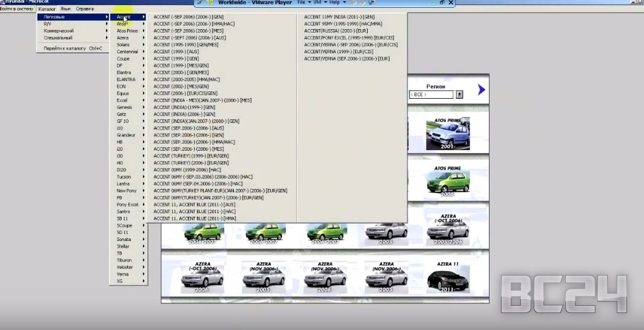The width and height of the screenshot is (644, 330).
Task: Select ACCENT(RUSSIA) (2003-) [EUR] catalog entry
Action: [336, 31]
